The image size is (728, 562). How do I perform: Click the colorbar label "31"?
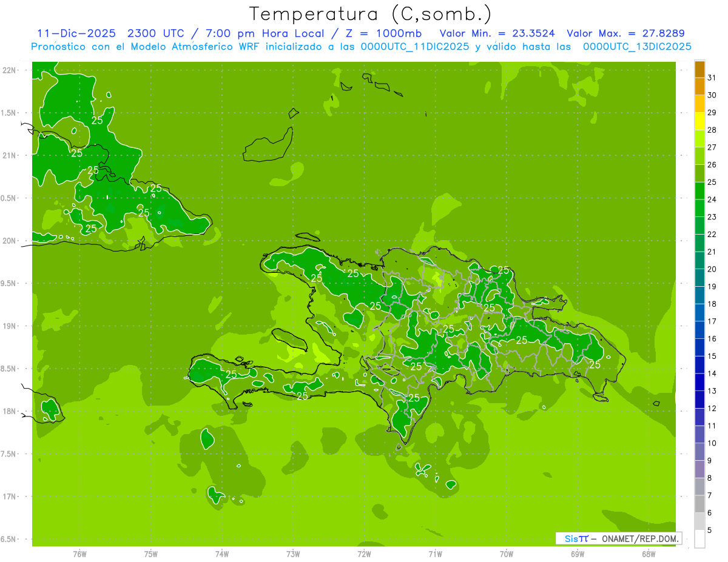pyautogui.click(x=712, y=78)
